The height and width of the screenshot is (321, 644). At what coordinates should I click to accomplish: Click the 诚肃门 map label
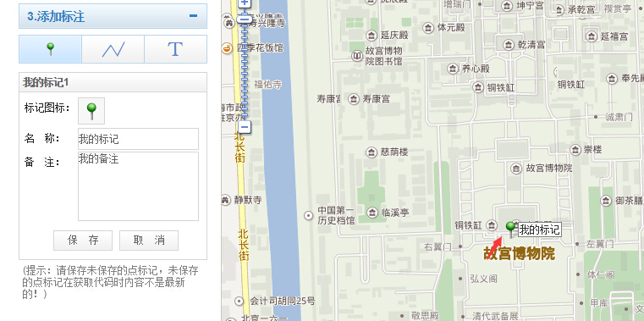(x=619, y=117)
